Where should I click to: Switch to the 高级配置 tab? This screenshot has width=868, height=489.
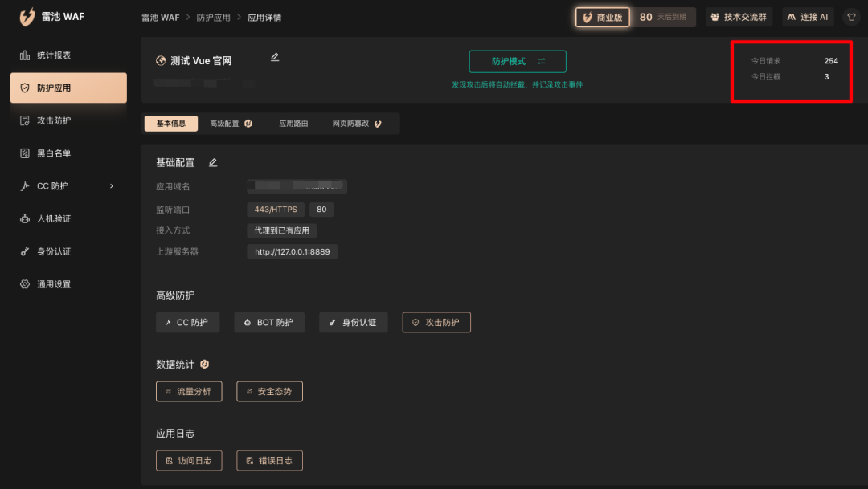coord(231,124)
